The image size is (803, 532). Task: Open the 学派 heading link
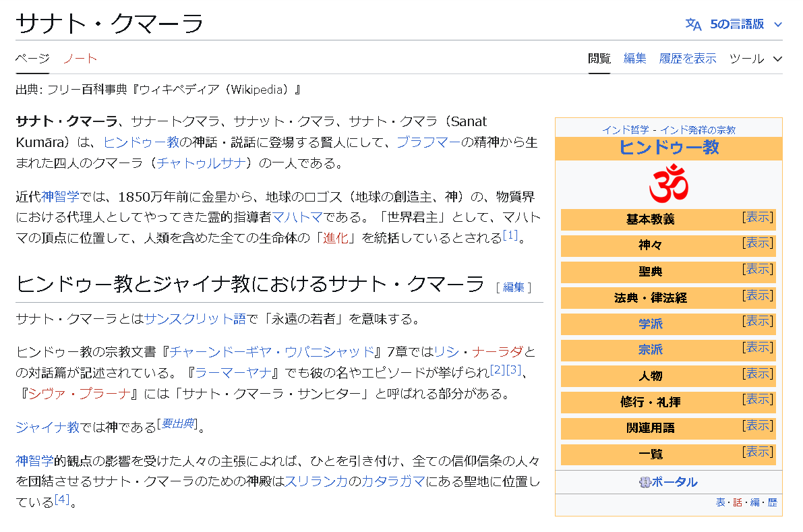(x=651, y=324)
